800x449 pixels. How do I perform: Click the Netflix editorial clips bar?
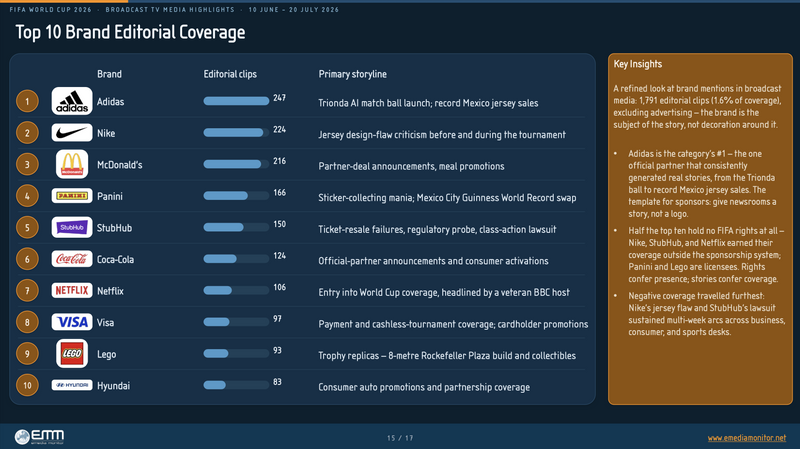point(236,291)
